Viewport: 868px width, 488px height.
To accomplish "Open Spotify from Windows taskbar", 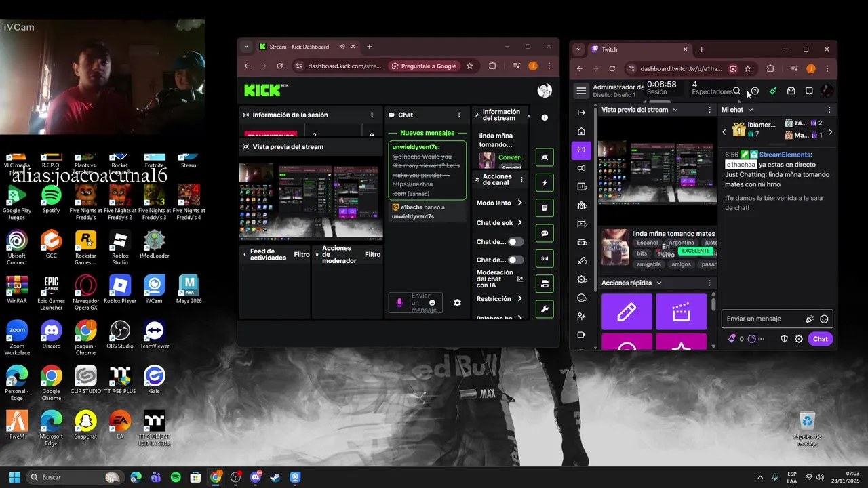I will (176, 477).
